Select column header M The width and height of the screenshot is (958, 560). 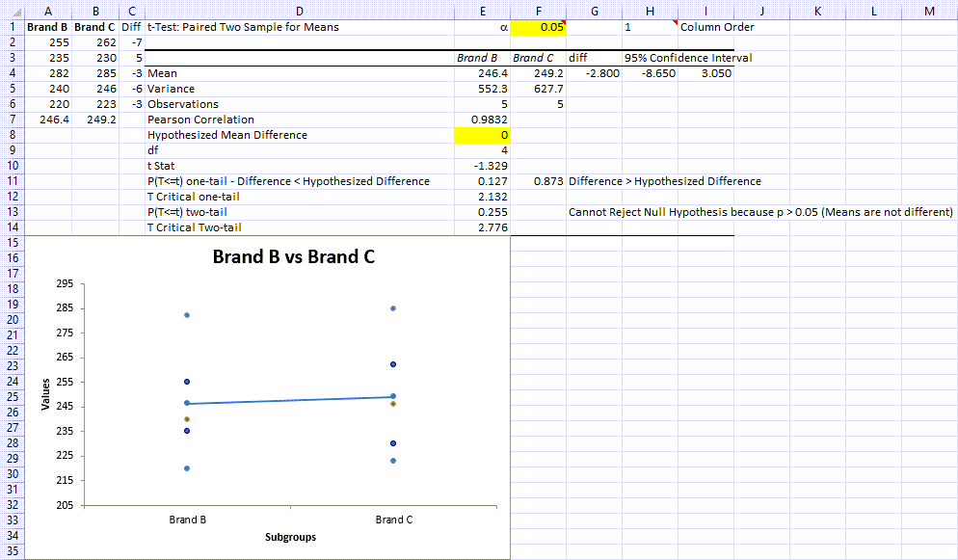(x=928, y=10)
